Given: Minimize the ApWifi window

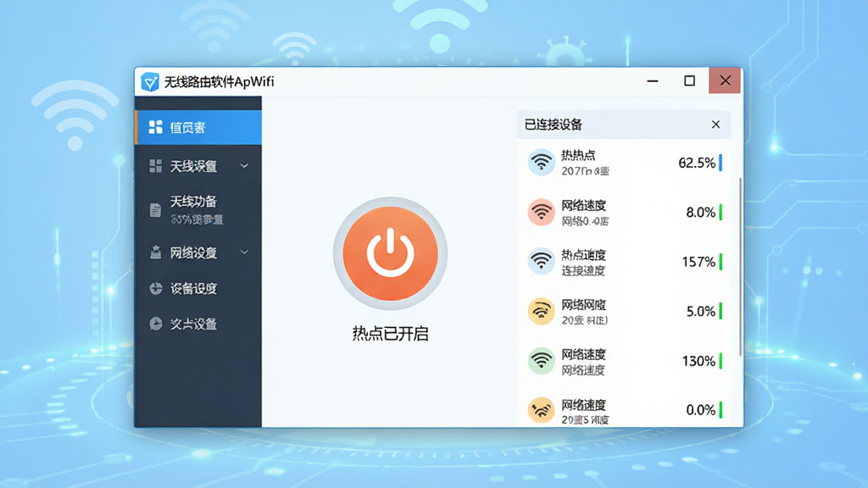Looking at the screenshot, I should click(x=653, y=81).
